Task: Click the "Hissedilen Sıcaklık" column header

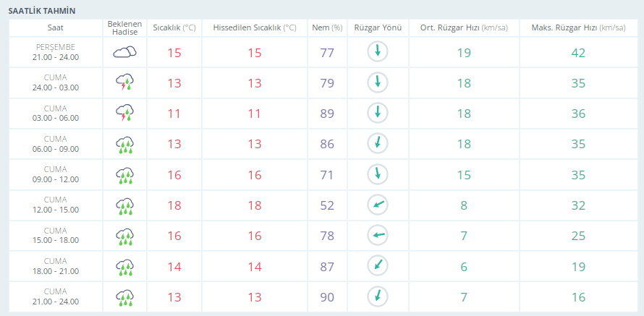Action: point(255,27)
